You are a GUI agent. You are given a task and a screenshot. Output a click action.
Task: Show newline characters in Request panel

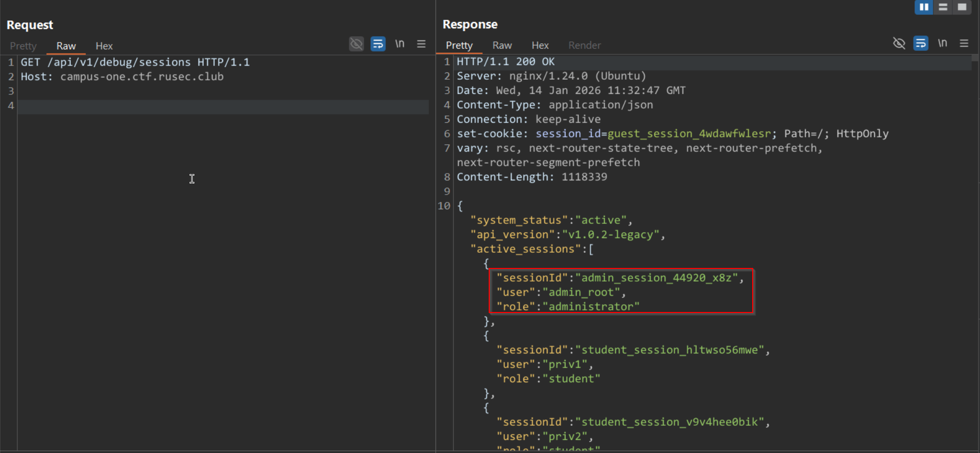[400, 44]
